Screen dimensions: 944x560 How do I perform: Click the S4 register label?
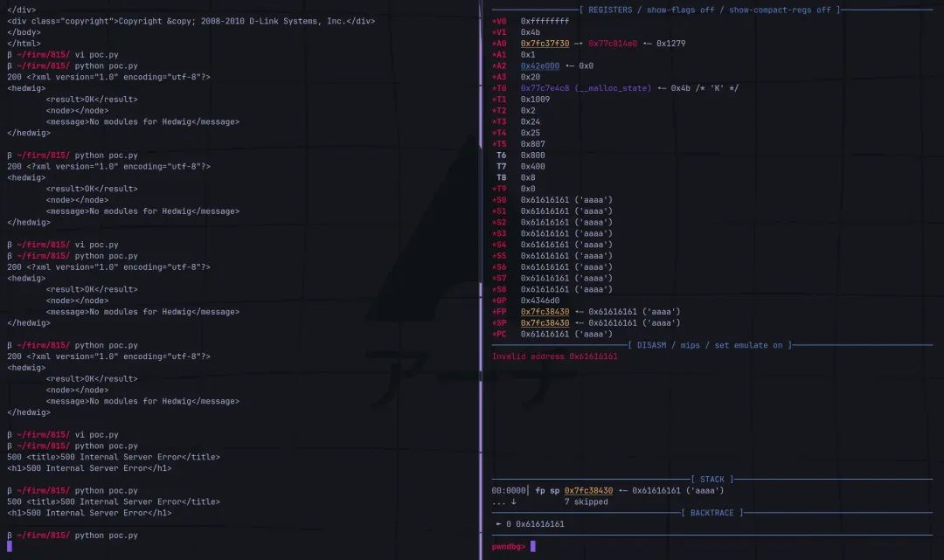tap(500, 245)
